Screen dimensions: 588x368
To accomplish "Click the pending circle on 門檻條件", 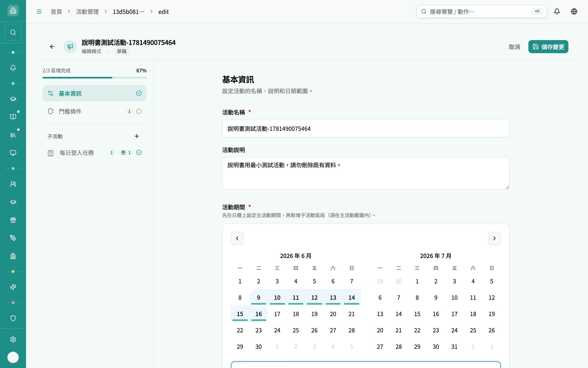I will tap(139, 111).
